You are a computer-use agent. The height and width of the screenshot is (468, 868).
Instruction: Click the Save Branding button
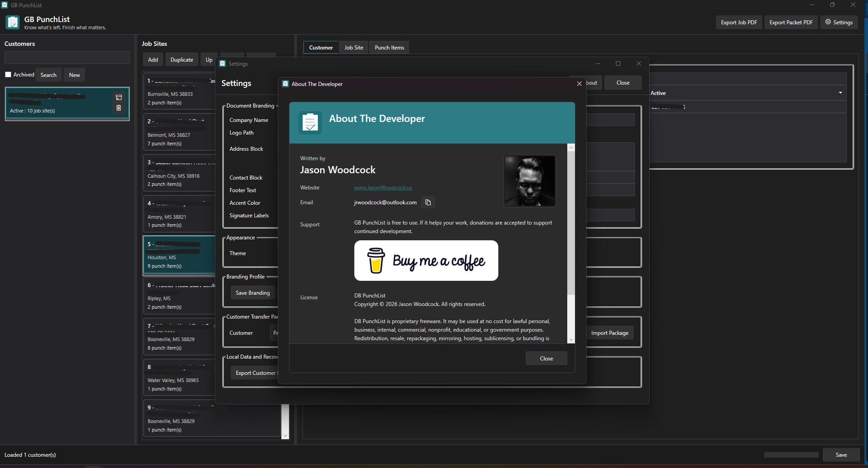coord(253,293)
